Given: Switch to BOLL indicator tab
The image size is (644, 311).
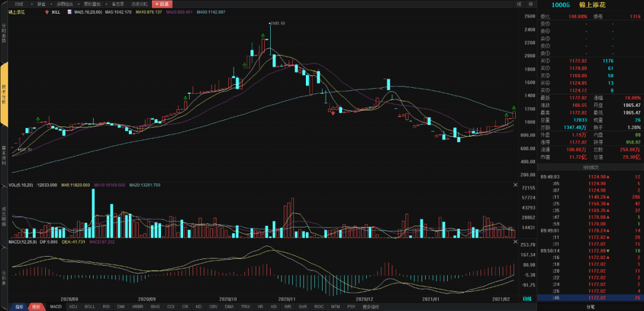Looking at the screenshot, I should tap(89, 307).
